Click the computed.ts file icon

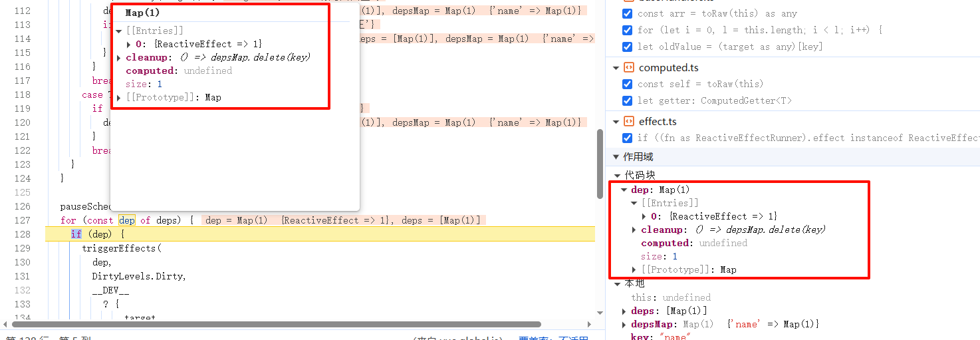coord(628,68)
